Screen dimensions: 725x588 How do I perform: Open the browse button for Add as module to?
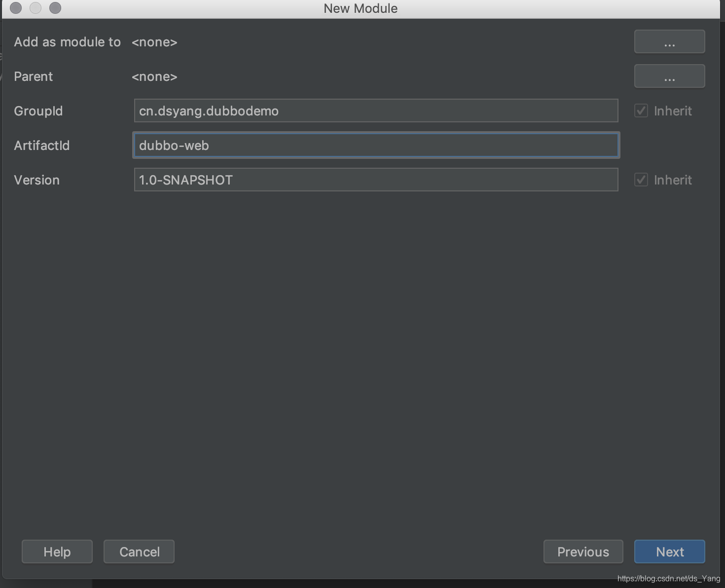(669, 42)
